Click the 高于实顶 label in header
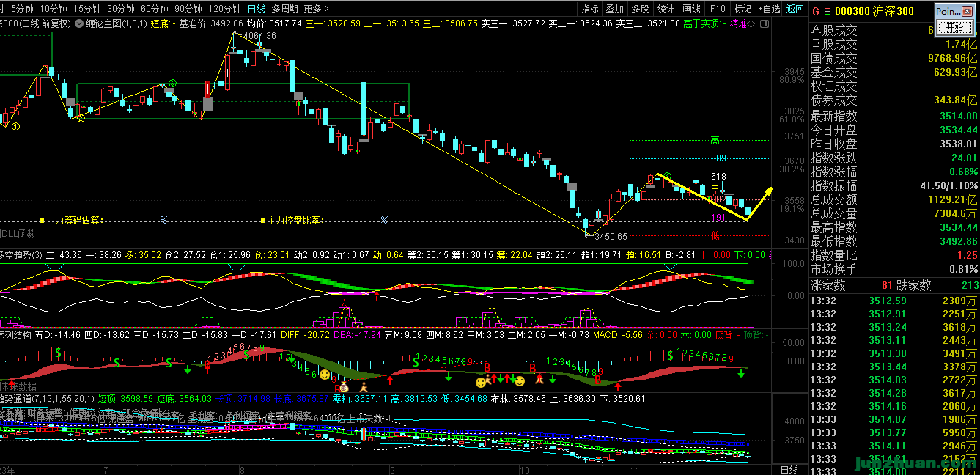Image resolution: width=980 pixels, height=475 pixels. tap(703, 23)
